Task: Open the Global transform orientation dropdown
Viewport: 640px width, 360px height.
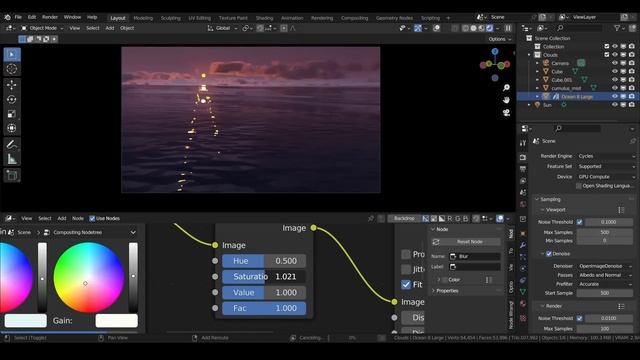Action: [222, 28]
